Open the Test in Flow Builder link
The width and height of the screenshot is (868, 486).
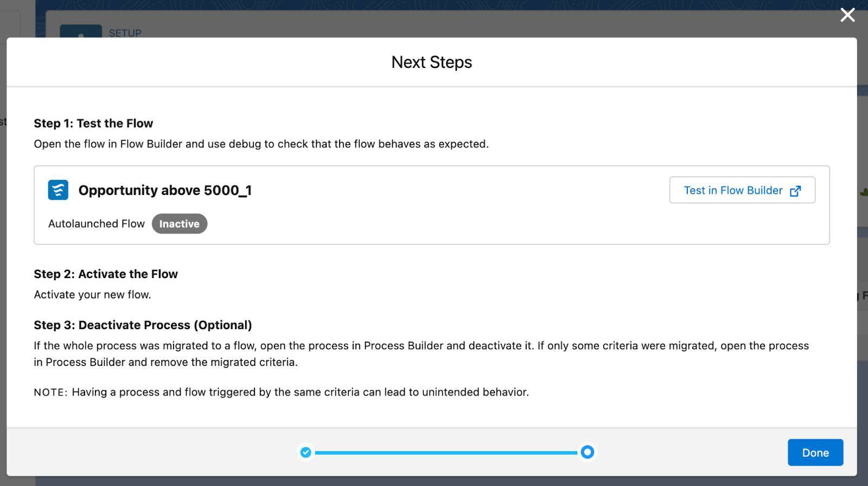tap(733, 191)
